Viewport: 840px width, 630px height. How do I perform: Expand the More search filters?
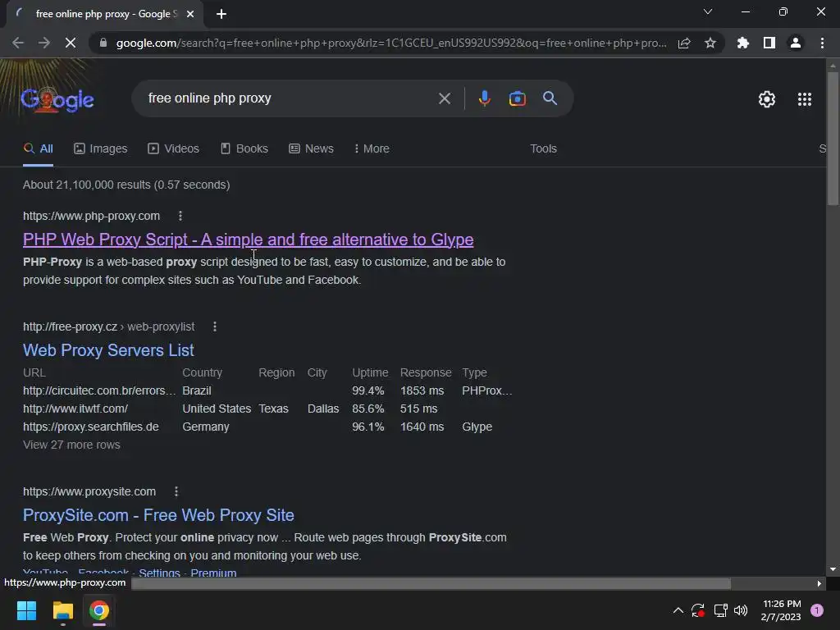[x=372, y=149]
